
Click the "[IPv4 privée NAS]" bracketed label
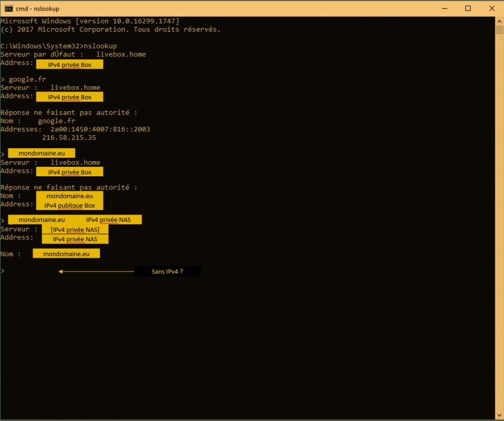point(75,230)
